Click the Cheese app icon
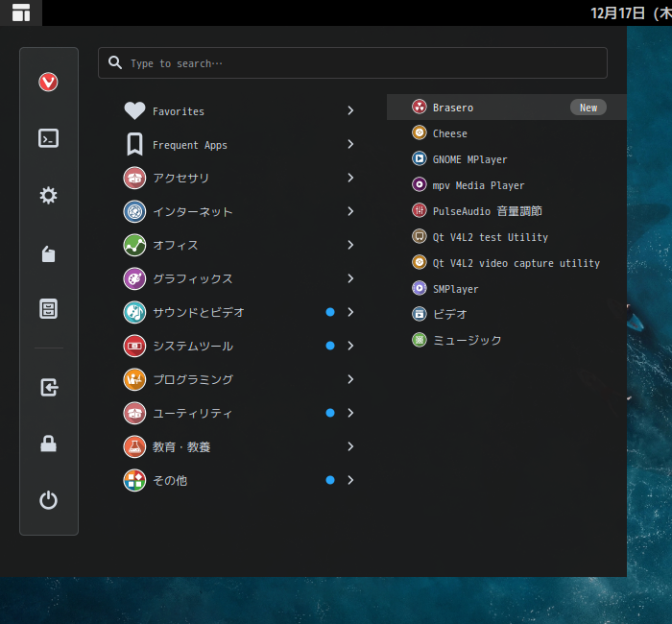The height and width of the screenshot is (624, 672). point(420,132)
